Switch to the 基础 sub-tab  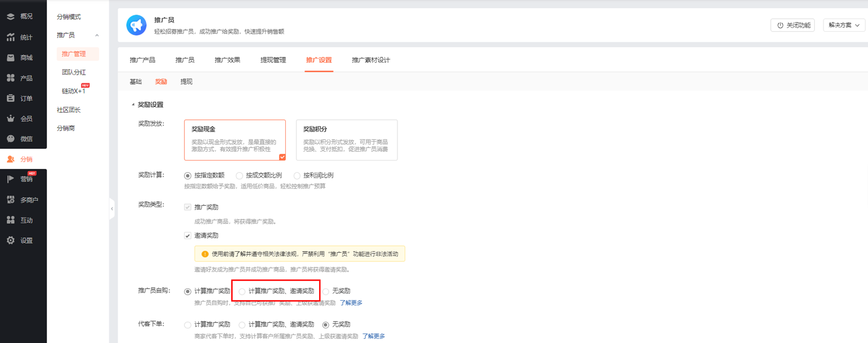coord(135,82)
